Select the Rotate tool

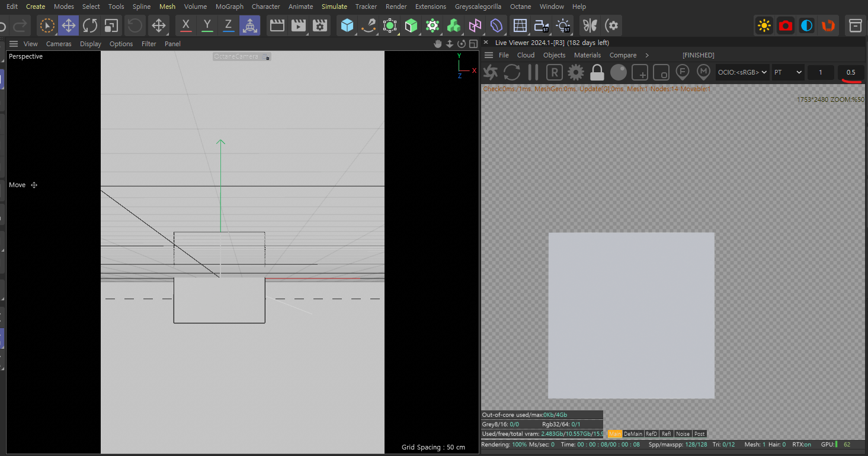coord(90,25)
